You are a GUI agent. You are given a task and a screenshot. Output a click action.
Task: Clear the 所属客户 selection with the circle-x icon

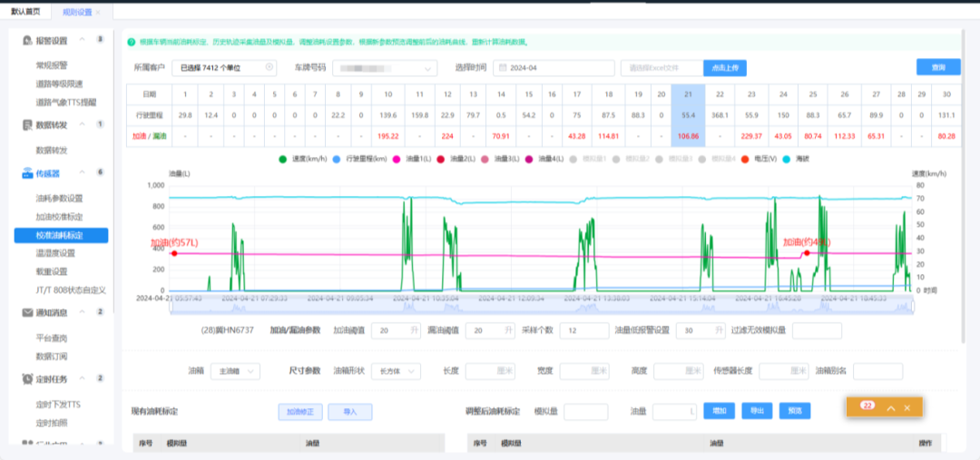tap(269, 67)
